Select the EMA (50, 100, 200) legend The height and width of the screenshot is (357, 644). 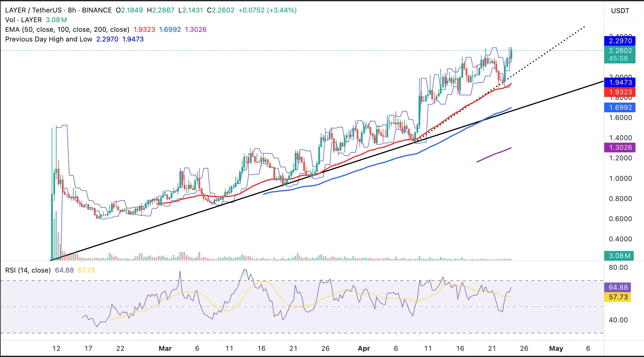click(x=67, y=30)
